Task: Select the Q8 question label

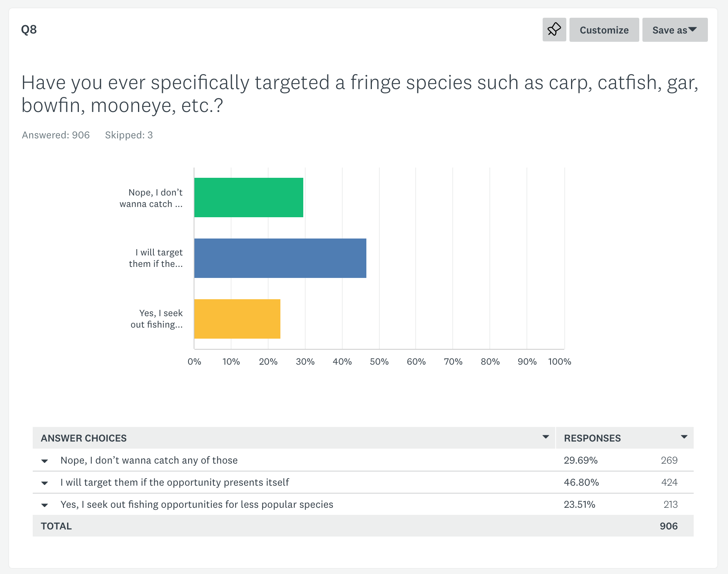Action: coord(29,30)
